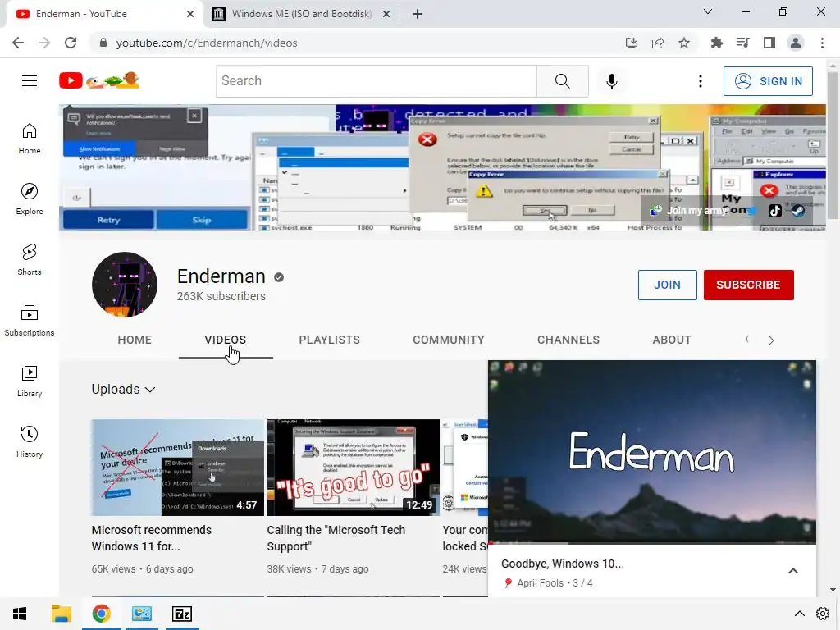The image size is (840, 630).
Task: Open Chrome profile avatar
Action: (x=796, y=43)
